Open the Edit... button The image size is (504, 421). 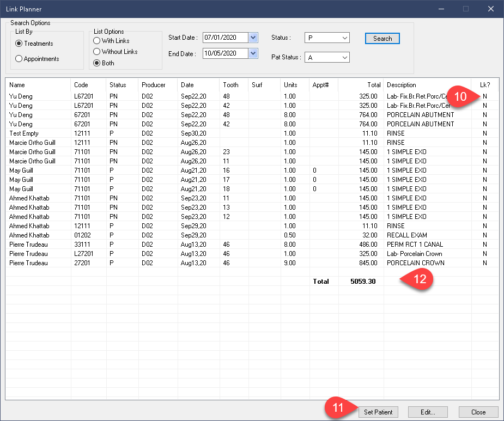[x=428, y=412]
